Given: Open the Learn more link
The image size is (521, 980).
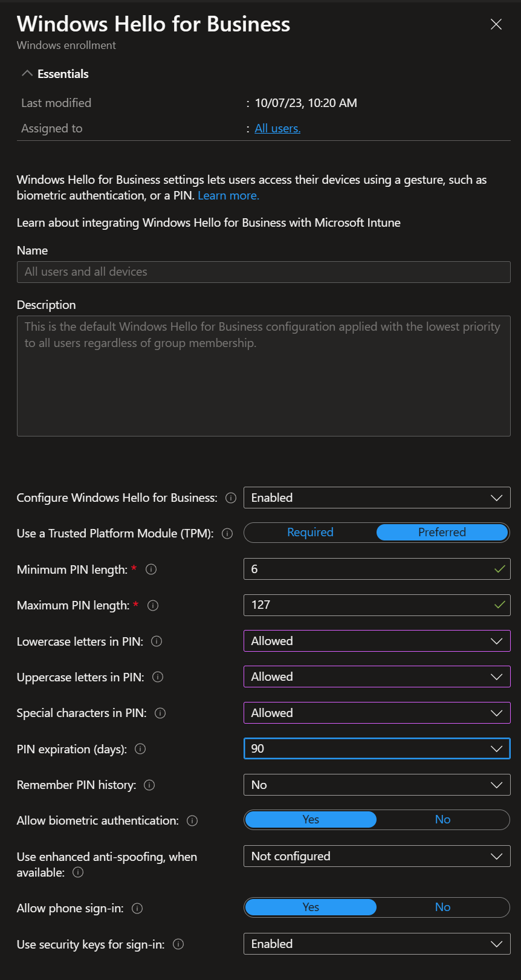Looking at the screenshot, I should (228, 195).
